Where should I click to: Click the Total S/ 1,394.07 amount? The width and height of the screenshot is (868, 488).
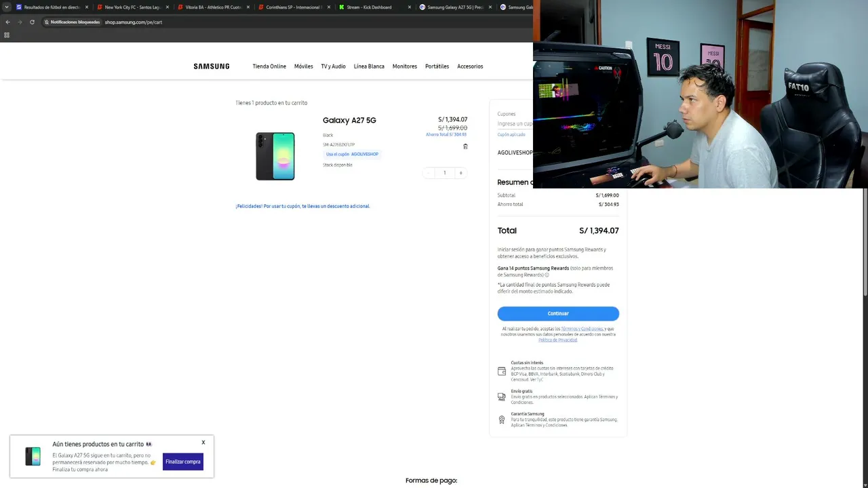coord(599,231)
